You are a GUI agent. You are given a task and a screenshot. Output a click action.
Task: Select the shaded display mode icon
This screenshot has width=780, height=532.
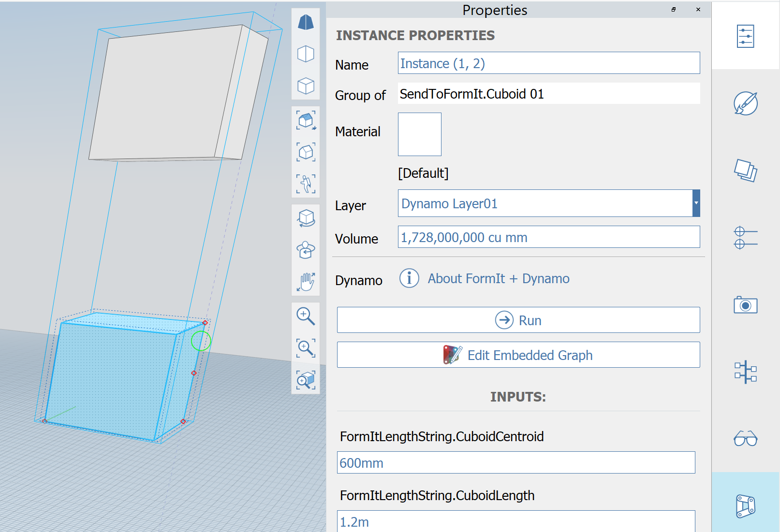click(305, 21)
